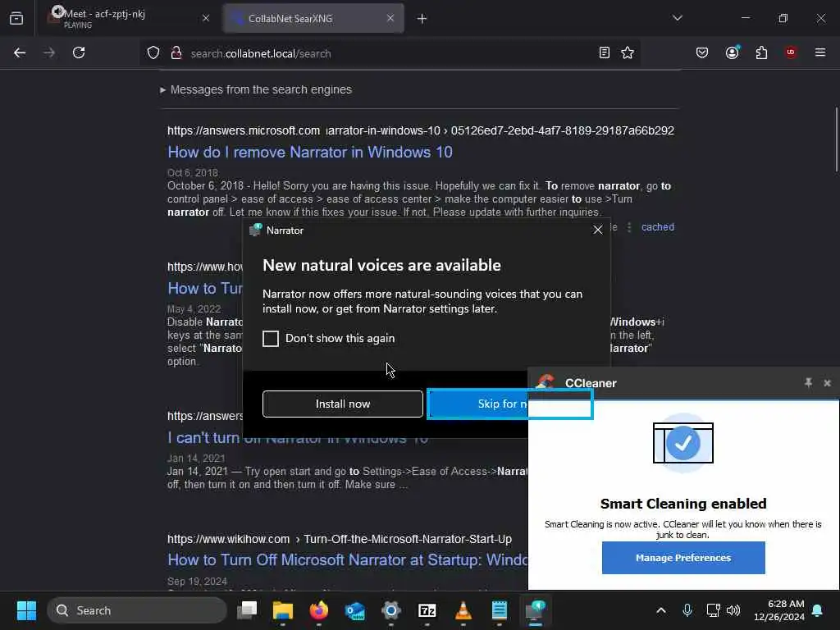
Task: Click the Install now button in Narrator
Action: tap(342, 404)
